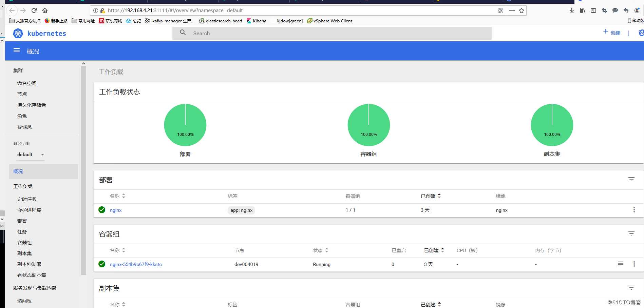Image resolution: width=644 pixels, height=308 pixels.
Task: Open Kibana bookmark
Action: coord(257,21)
